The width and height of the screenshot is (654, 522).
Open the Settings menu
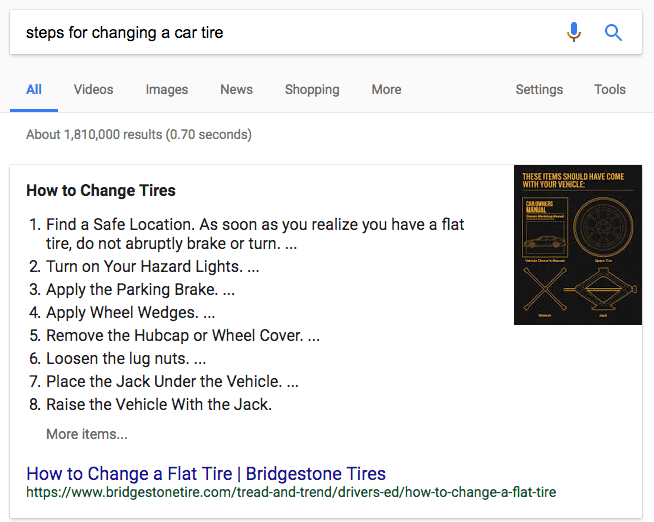539,90
